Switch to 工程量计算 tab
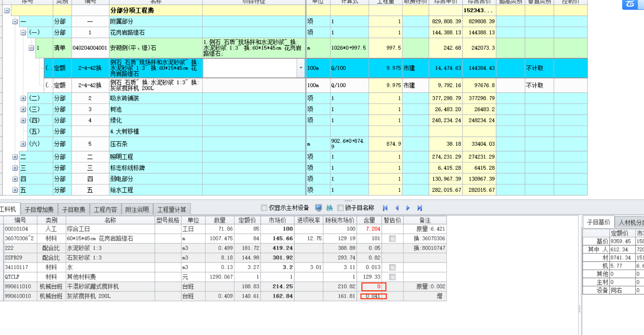The height and width of the screenshot is (335, 644). [172, 210]
